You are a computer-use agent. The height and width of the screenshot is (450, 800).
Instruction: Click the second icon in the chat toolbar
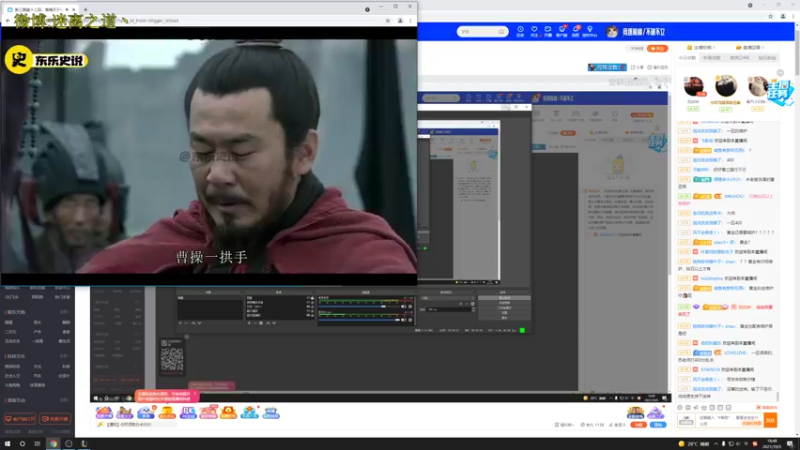pyautogui.click(x=688, y=408)
